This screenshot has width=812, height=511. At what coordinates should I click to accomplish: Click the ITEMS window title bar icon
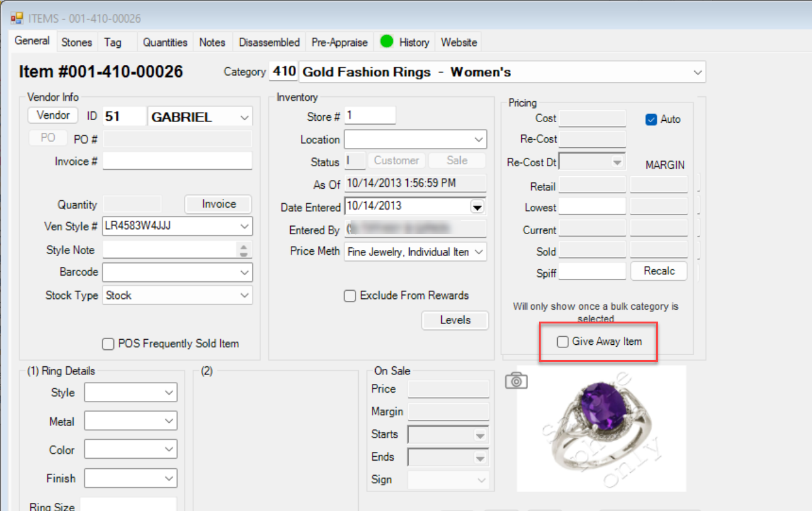click(x=17, y=19)
